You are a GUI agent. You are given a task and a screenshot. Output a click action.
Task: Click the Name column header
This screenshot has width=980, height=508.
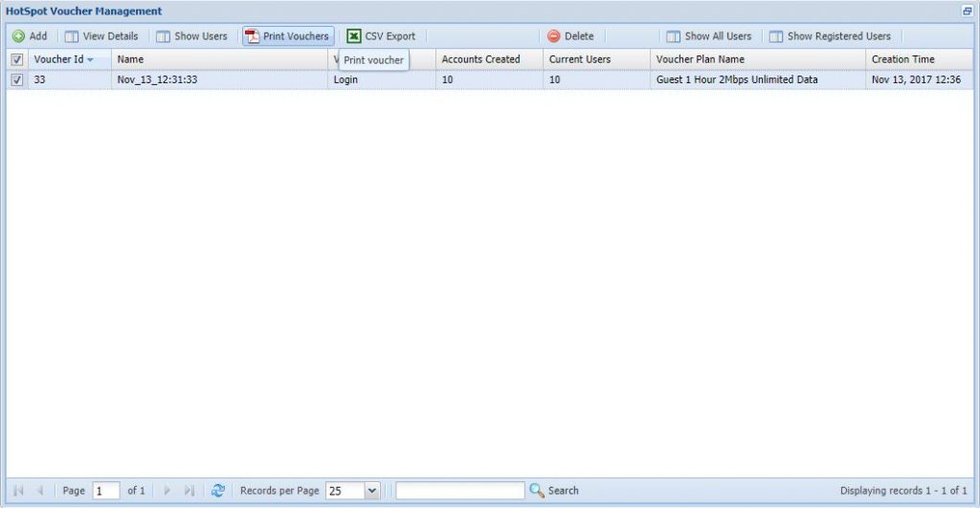click(130, 59)
